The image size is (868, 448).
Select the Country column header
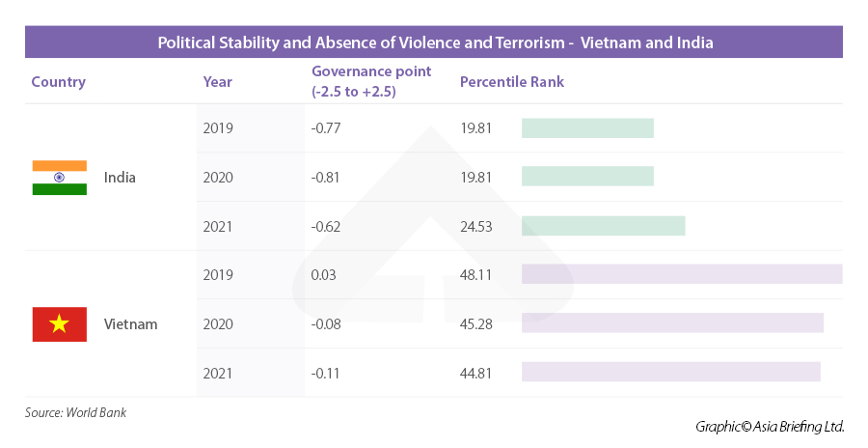click(x=58, y=82)
